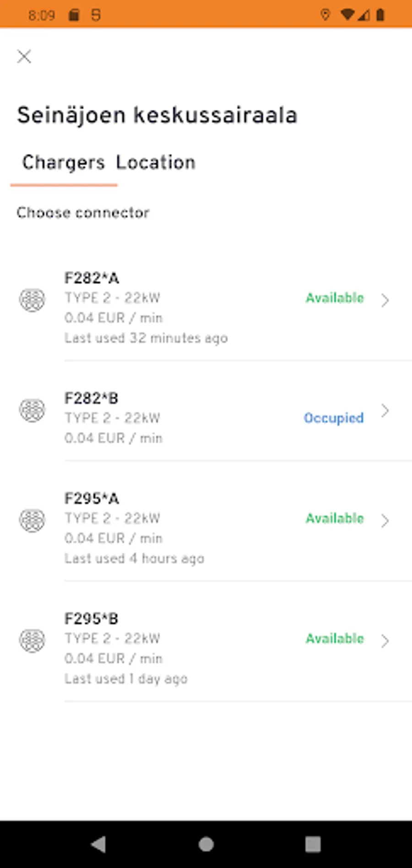Tap the F295*A connector plug icon
The height and width of the screenshot is (868, 412).
click(32, 520)
